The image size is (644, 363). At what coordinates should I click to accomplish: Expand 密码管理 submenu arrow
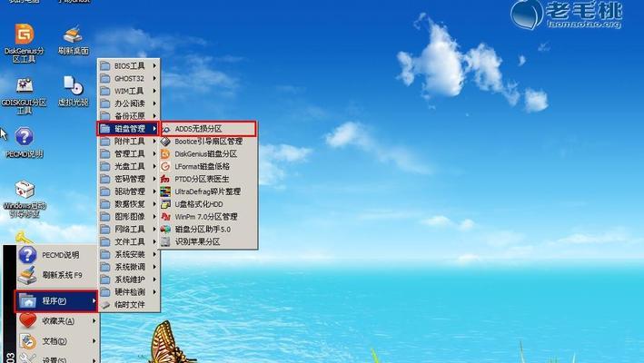click(x=154, y=179)
